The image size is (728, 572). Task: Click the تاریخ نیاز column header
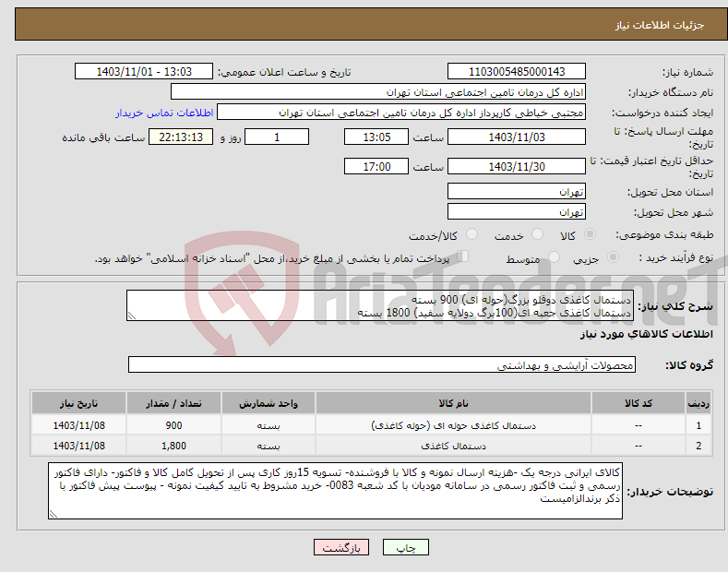[78, 403]
